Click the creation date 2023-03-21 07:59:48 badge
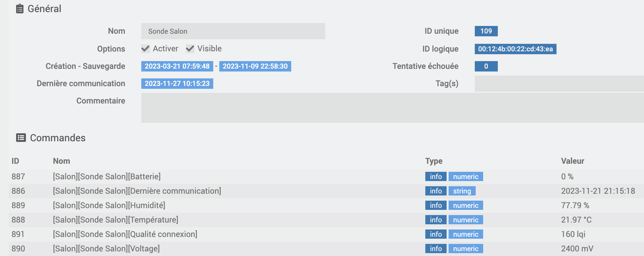 177,66
